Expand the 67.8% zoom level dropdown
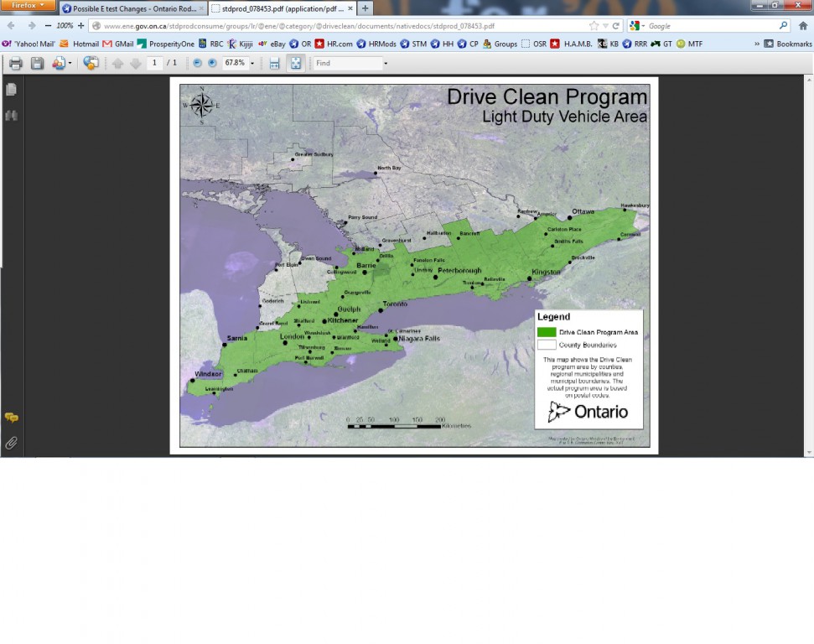The height and width of the screenshot is (644, 814). coord(252,63)
